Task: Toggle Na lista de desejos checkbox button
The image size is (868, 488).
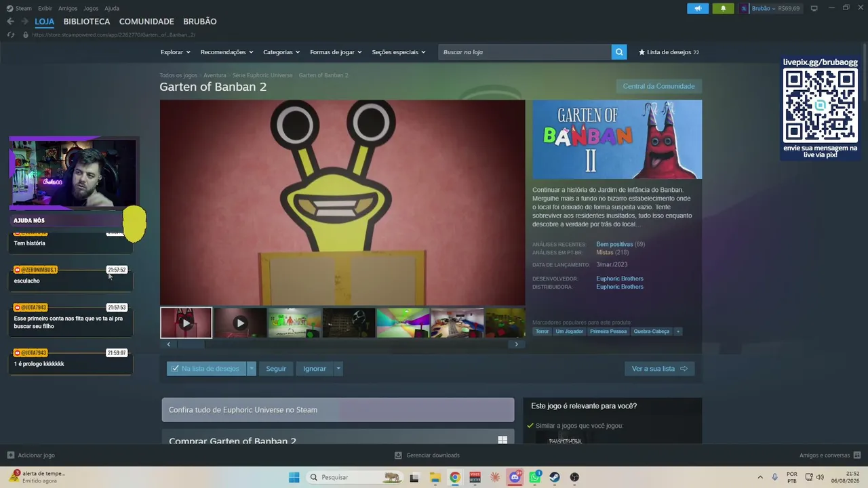Action: tap(206, 369)
